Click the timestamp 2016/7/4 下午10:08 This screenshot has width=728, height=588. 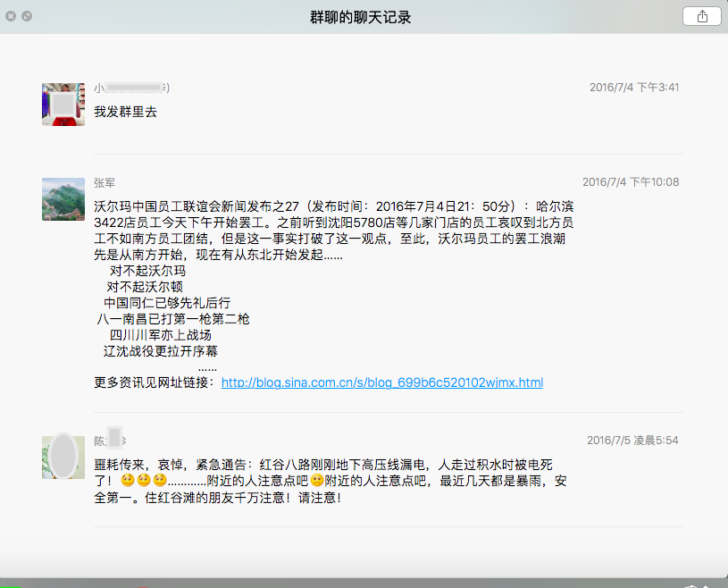point(631,182)
